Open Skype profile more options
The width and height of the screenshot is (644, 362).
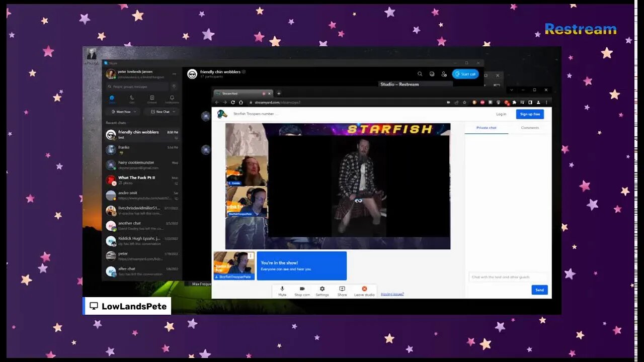[174, 74]
